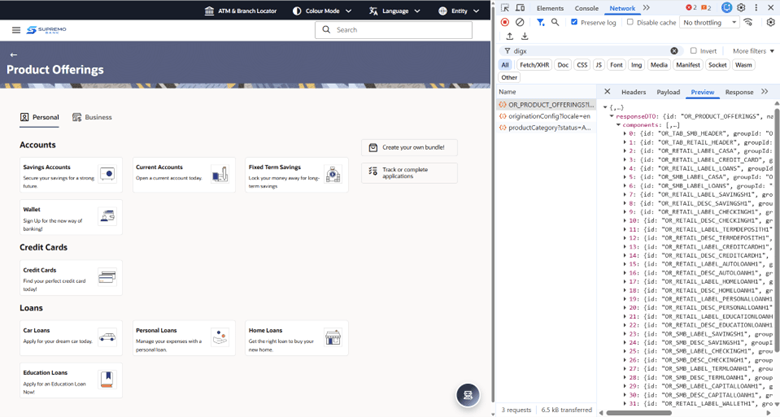Switch to the Personal tab
Image resolution: width=780 pixels, height=417 pixels.
pos(39,117)
